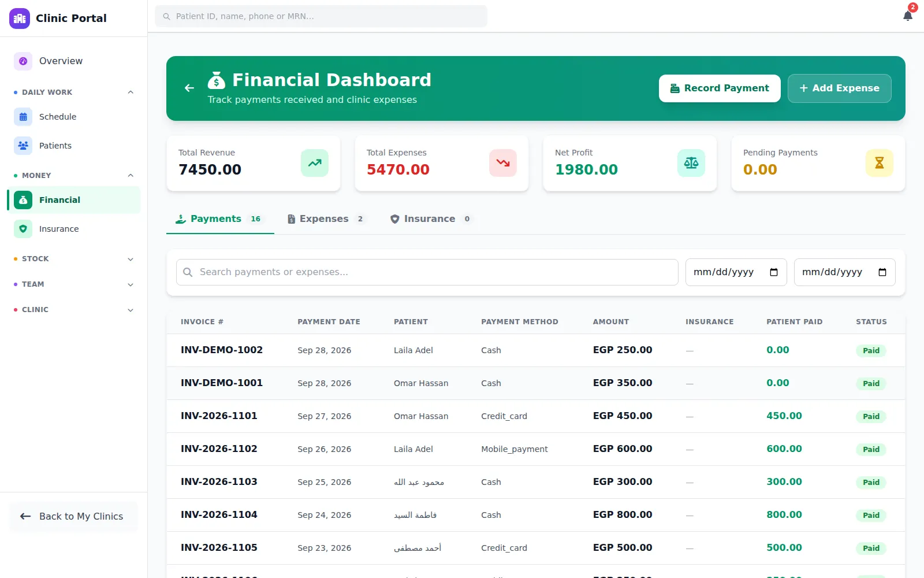The width and height of the screenshot is (924, 578).
Task: Click invoice INV-2026-1101 row number
Action: (x=219, y=416)
